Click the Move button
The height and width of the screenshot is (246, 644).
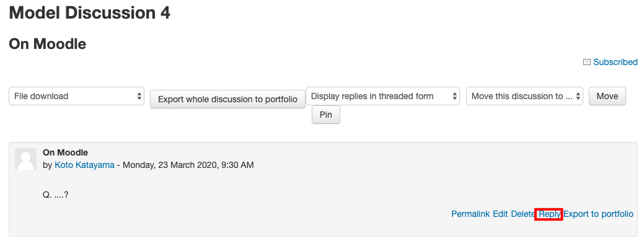(607, 96)
